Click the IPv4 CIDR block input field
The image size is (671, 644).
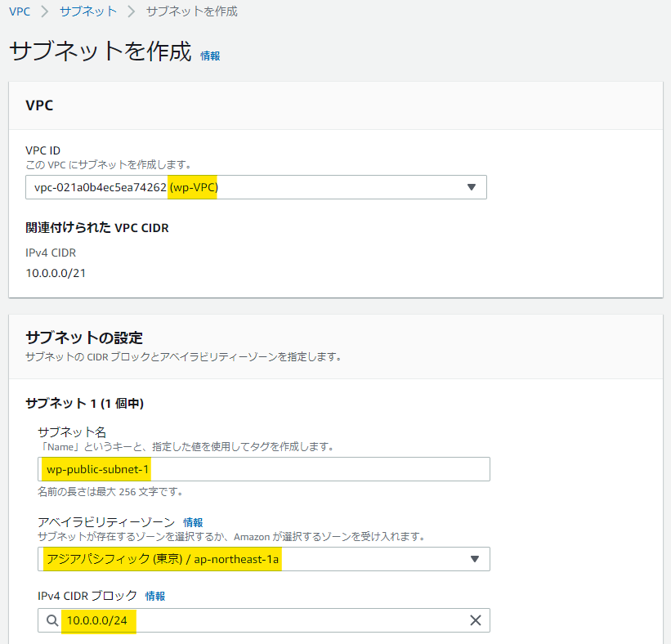pos(264,620)
